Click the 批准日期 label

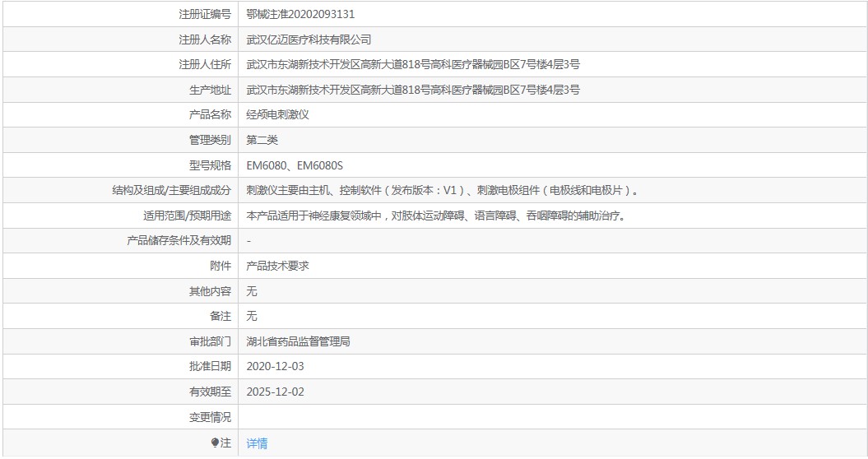[x=211, y=367]
